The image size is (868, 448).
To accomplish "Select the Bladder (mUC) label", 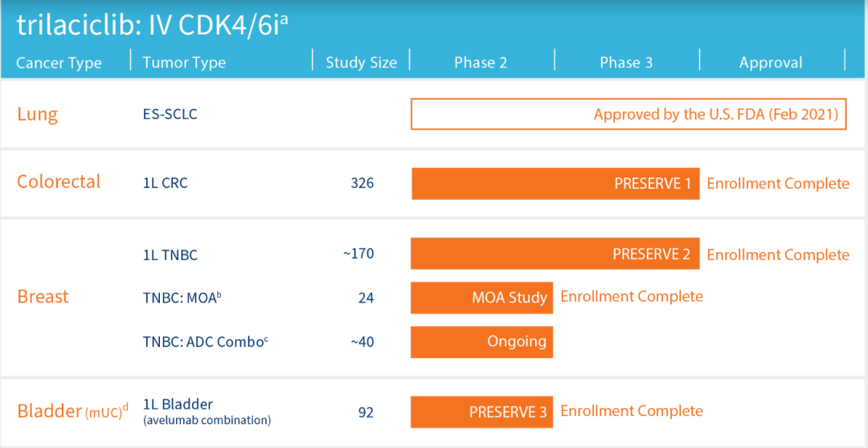I will [x=72, y=412].
